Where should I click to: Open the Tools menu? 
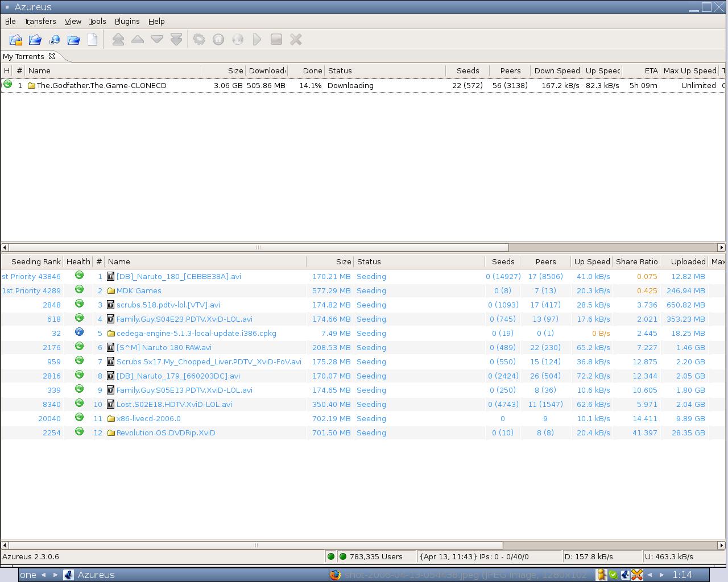click(x=97, y=21)
